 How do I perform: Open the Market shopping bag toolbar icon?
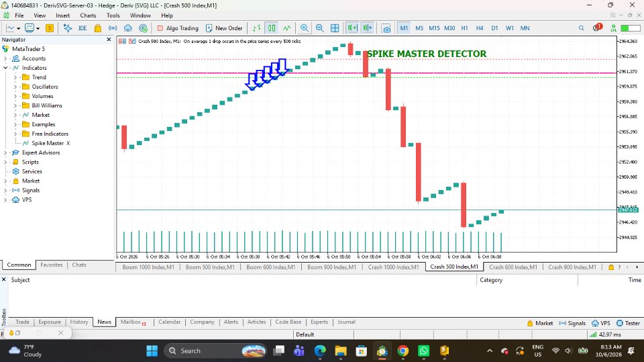(98, 28)
